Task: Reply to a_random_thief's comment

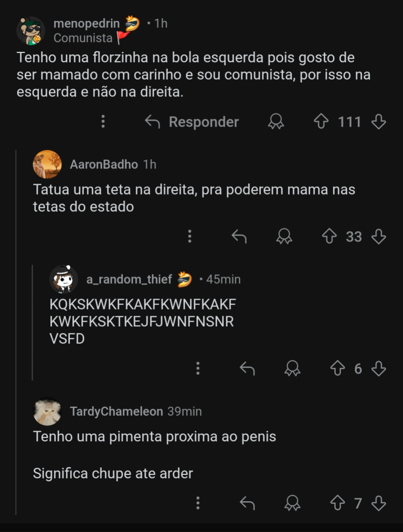Action: point(247,369)
